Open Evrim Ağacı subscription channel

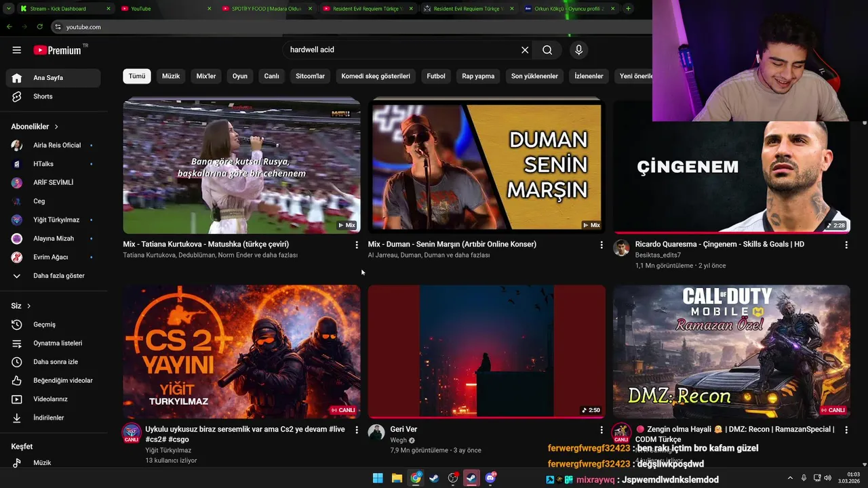(x=53, y=257)
